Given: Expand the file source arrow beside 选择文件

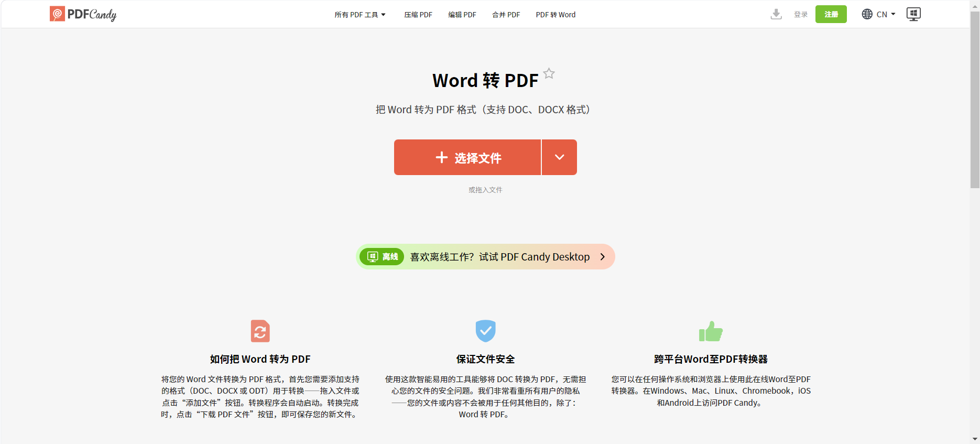Looking at the screenshot, I should tap(559, 157).
